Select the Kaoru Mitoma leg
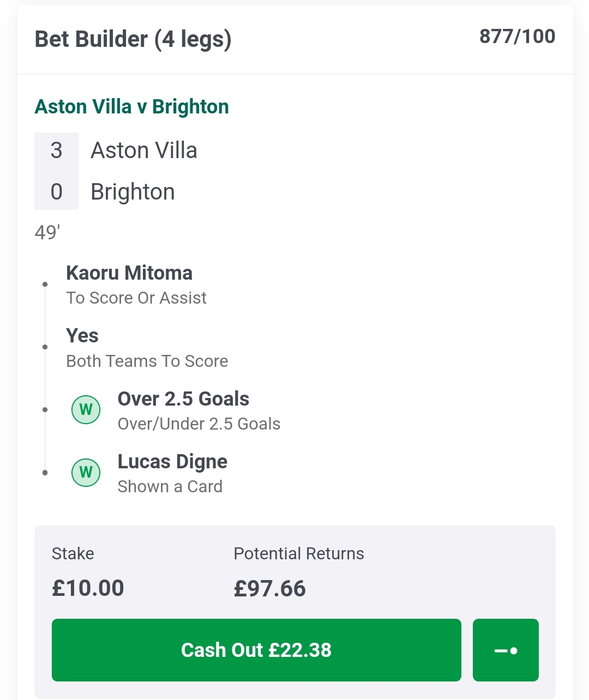The width and height of the screenshot is (589, 700). [x=136, y=285]
